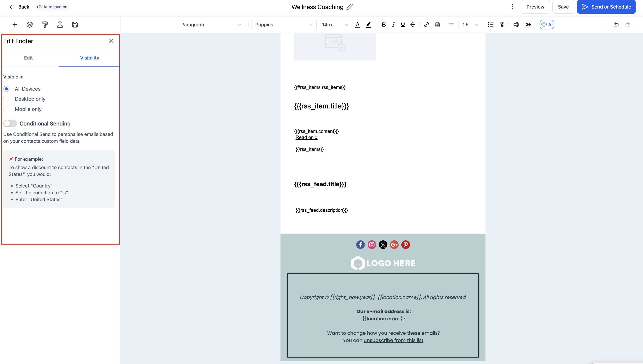Toggle italic text formatting
The width and height of the screenshot is (643, 364).
pyautogui.click(x=393, y=24)
